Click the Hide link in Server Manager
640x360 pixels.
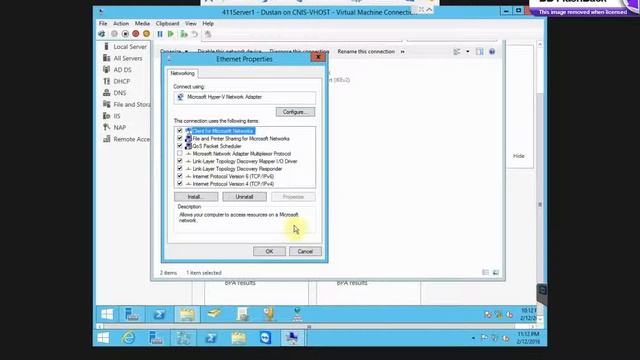coord(518,156)
